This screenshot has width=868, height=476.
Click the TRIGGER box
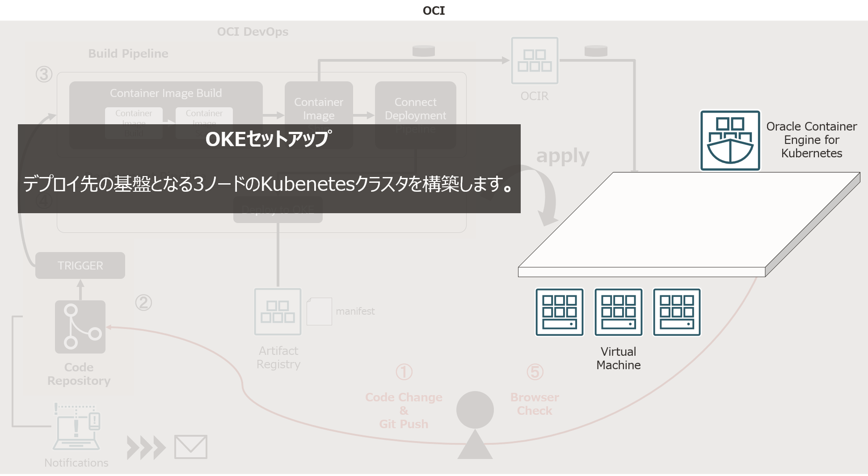point(80,265)
